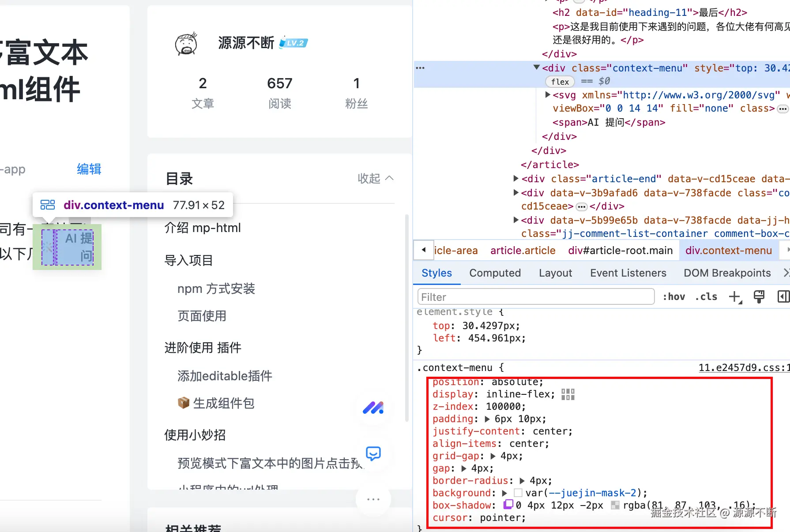Image resolution: width=790 pixels, height=532 pixels.
Task: Open the box-shadow editor icon
Action: pyautogui.click(x=508, y=504)
